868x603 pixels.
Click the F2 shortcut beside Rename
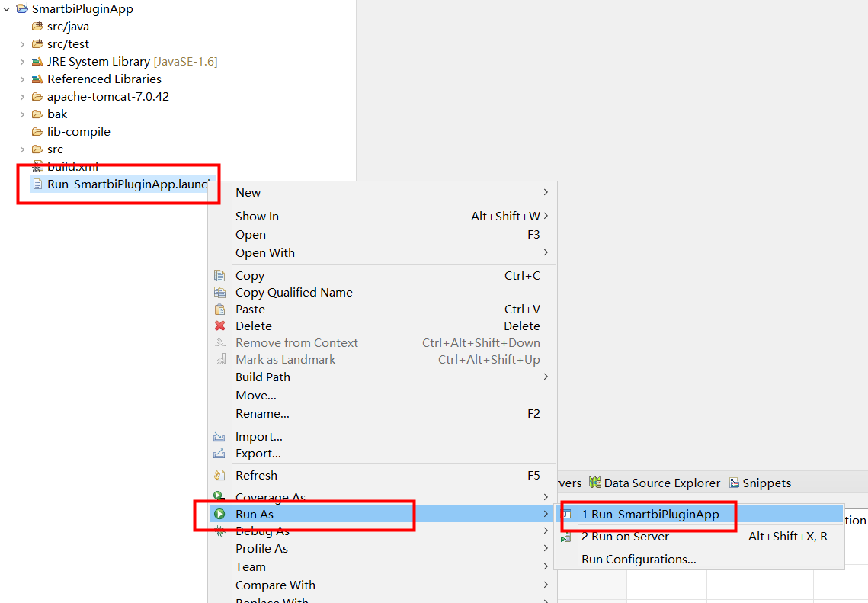[533, 414]
